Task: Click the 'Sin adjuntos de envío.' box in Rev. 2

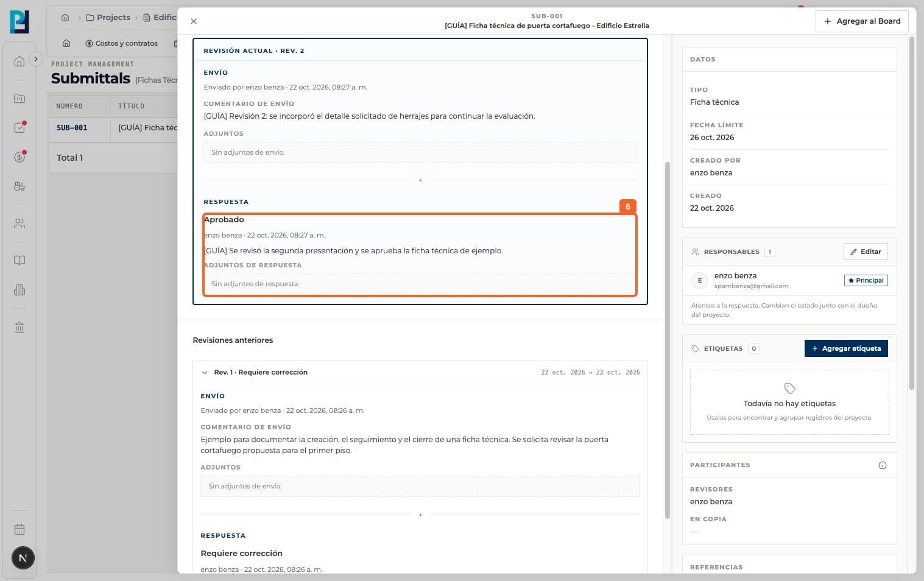Action: coord(420,152)
